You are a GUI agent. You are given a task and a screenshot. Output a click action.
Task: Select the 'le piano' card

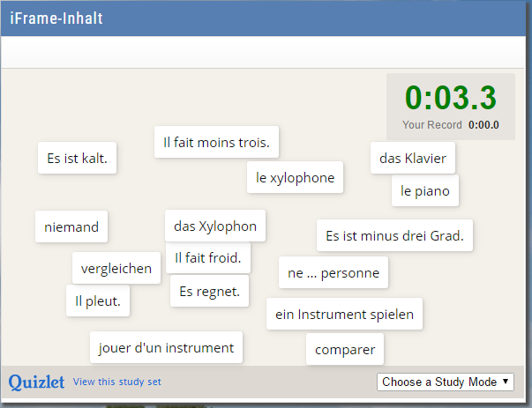pos(425,190)
